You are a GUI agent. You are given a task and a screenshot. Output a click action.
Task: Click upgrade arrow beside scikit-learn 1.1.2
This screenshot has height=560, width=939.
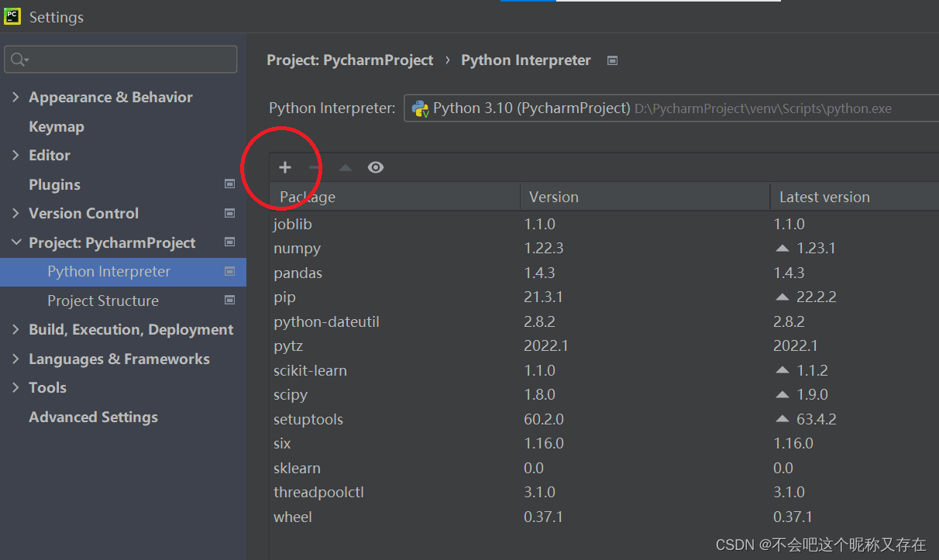[782, 370]
